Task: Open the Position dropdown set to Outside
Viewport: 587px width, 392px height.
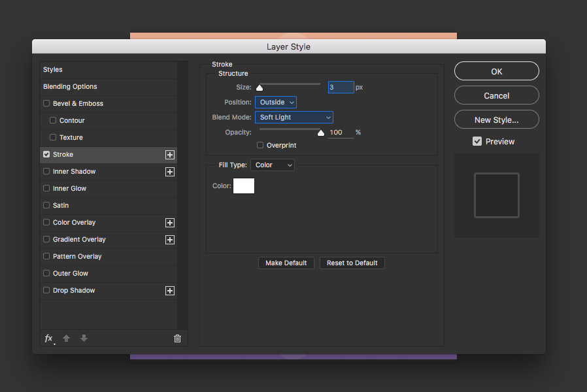Action: [x=276, y=102]
